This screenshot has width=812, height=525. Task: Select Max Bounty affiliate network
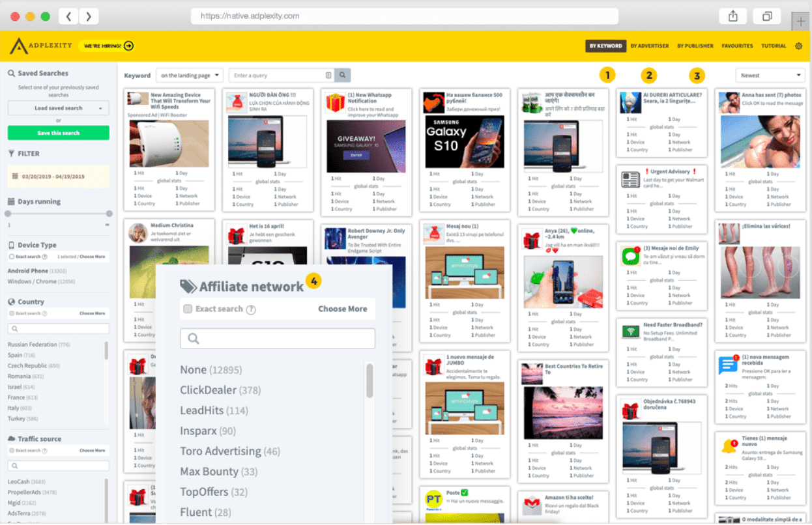coord(219,471)
